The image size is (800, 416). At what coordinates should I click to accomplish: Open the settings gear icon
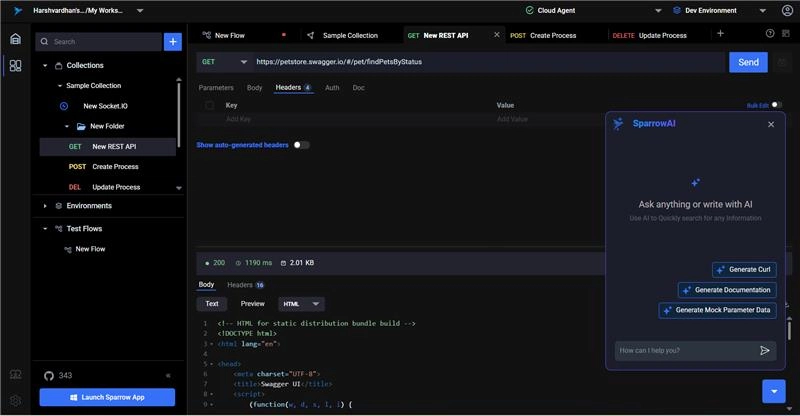tap(16, 400)
